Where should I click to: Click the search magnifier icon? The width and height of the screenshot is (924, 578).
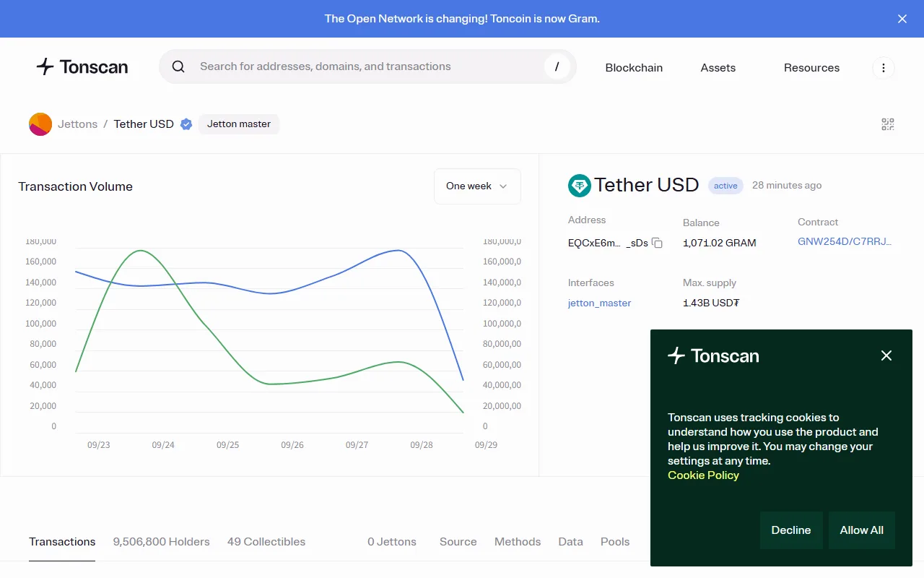pyautogui.click(x=178, y=66)
